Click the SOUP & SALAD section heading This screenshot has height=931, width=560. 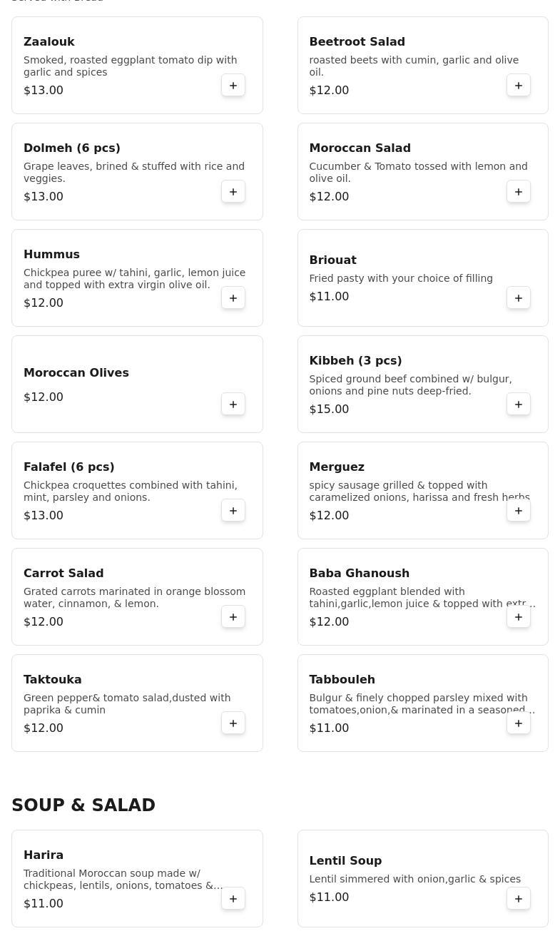[x=83, y=805]
